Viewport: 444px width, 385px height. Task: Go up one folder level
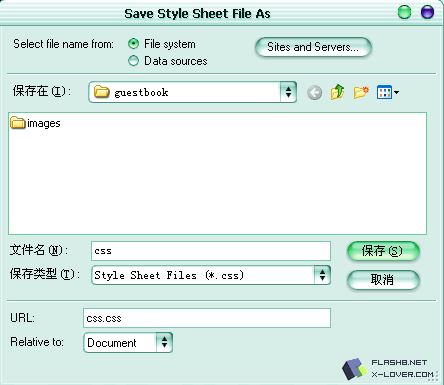(338, 92)
